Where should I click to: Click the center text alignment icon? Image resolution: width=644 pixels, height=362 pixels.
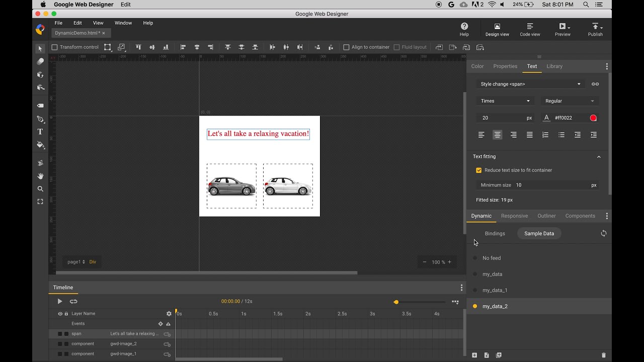click(497, 135)
